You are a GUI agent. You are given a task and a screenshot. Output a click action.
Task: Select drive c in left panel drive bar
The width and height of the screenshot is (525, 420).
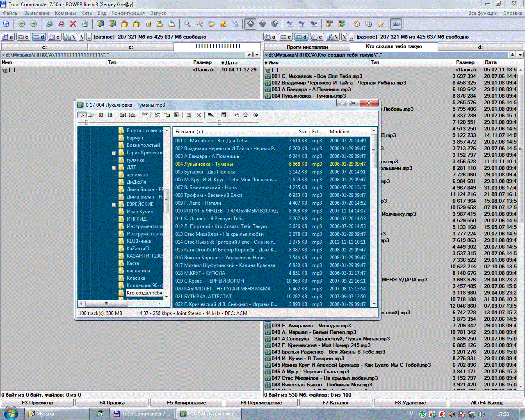pos(23,37)
